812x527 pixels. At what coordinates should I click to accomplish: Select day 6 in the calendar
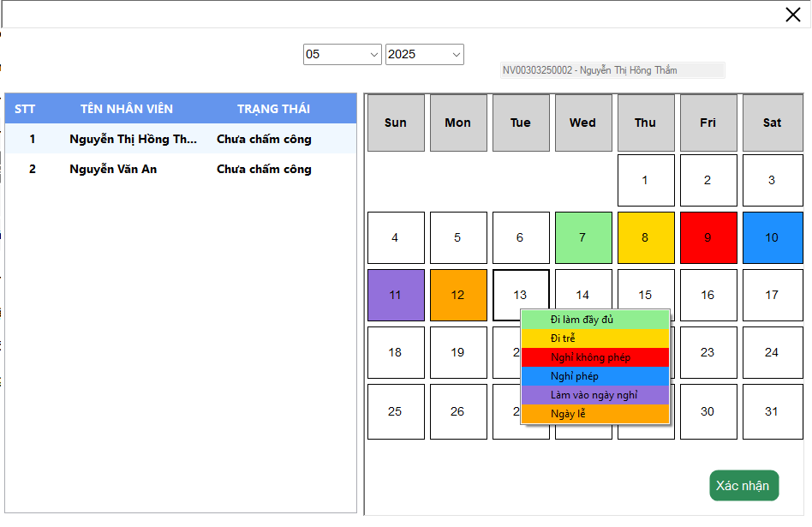521,238
